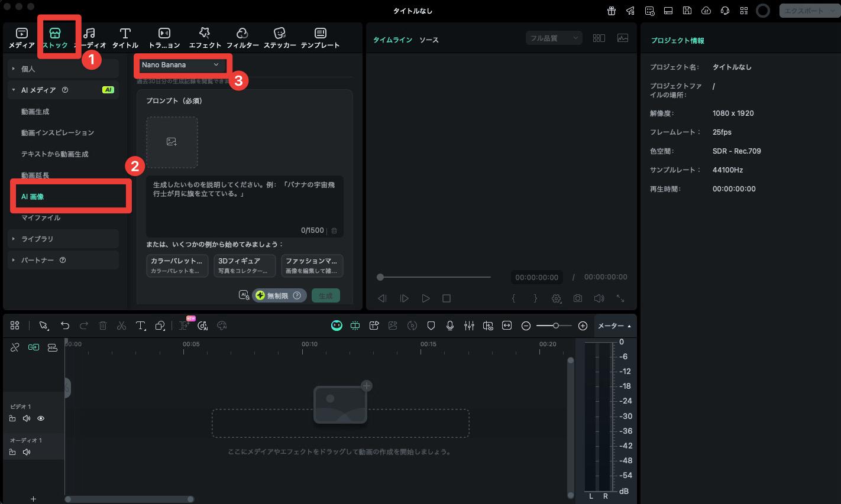Viewport: 841px width, 504px height.
Task: Click the undo arrow in timeline toolbar
Action: [x=65, y=326]
